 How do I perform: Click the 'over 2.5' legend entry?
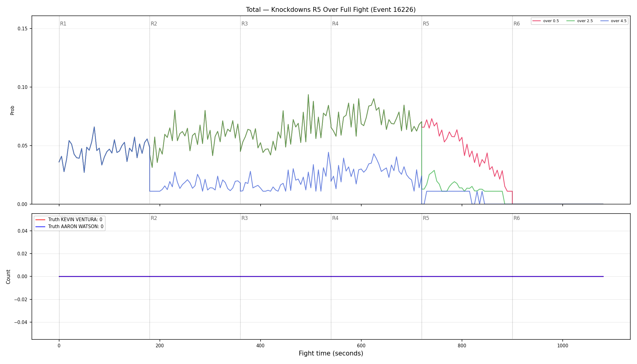point(580,21)
